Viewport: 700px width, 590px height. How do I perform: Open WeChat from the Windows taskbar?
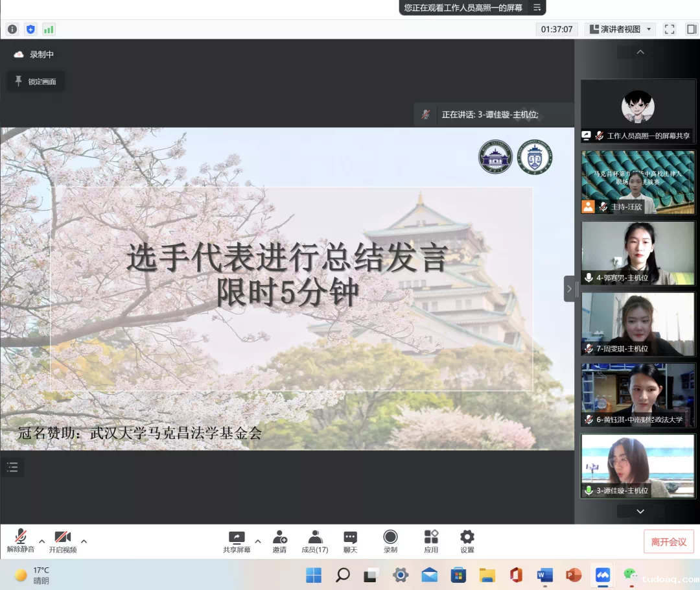tap(629, 574)
